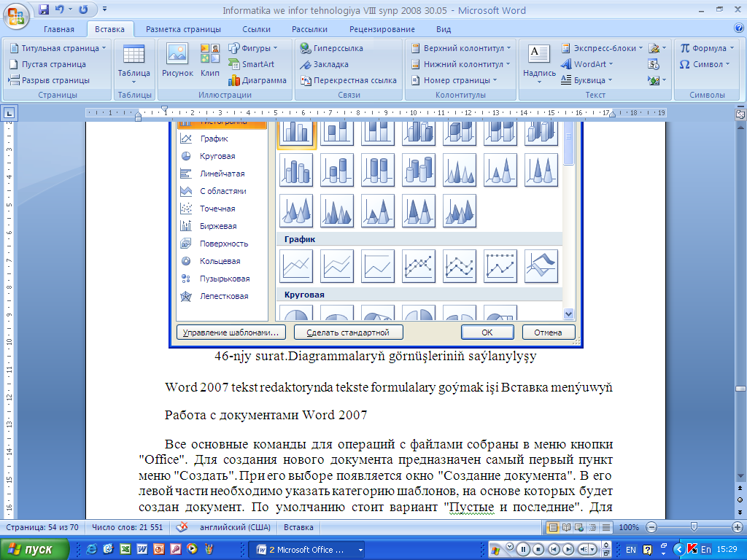This screenshot has width=747, height=560.
Task: Insert Hyperlink (Гиперссылка)
Action: [332, 48]
